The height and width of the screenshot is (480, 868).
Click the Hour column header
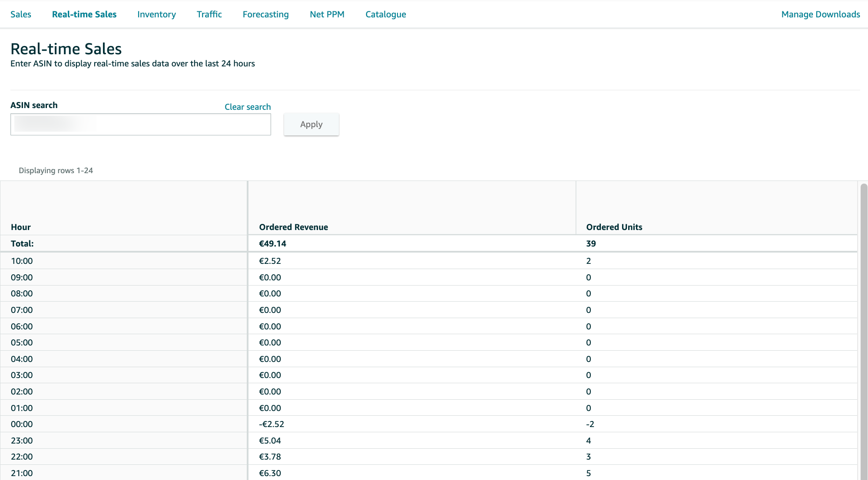(20, 227)
